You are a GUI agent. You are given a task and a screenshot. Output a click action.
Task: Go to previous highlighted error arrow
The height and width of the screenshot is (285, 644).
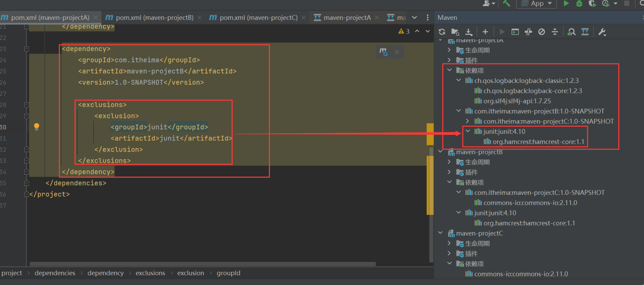[417, 31]
